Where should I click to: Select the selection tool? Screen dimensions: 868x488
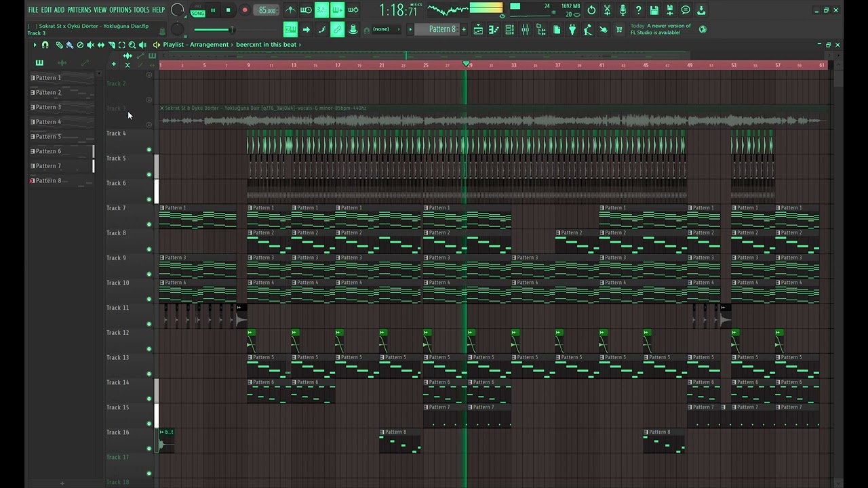click(121, 45)
